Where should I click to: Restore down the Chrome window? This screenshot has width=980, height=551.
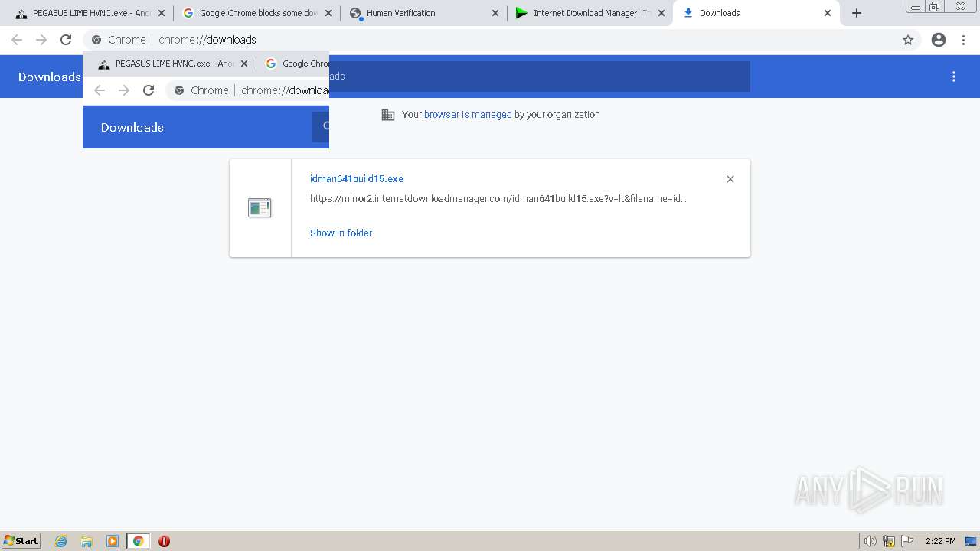coord(935,7)
